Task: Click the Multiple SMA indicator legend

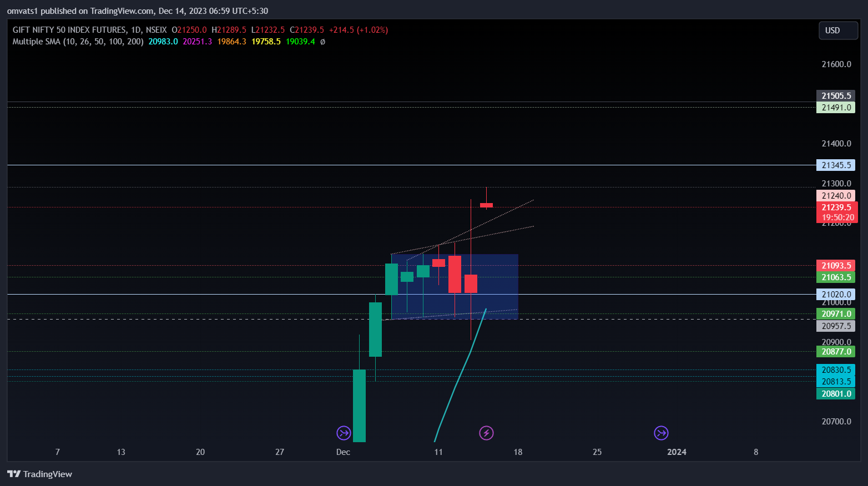Action: click(78, 42)
